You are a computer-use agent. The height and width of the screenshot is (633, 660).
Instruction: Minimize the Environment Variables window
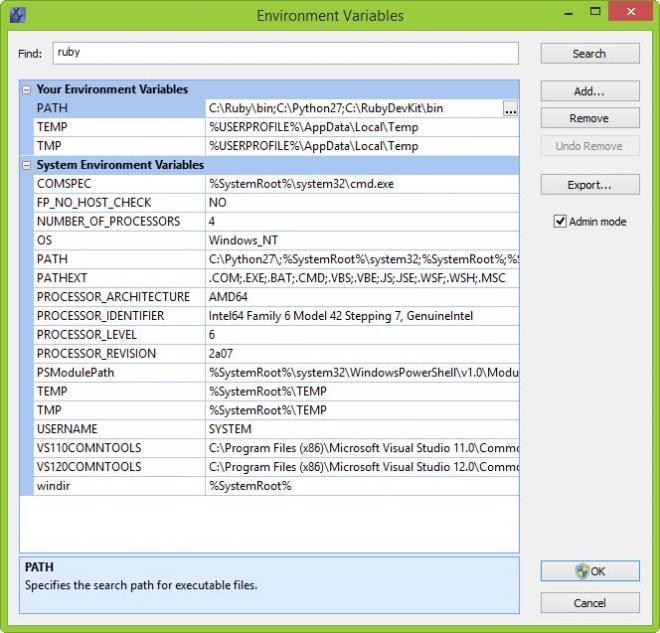[x=569, y=13]
